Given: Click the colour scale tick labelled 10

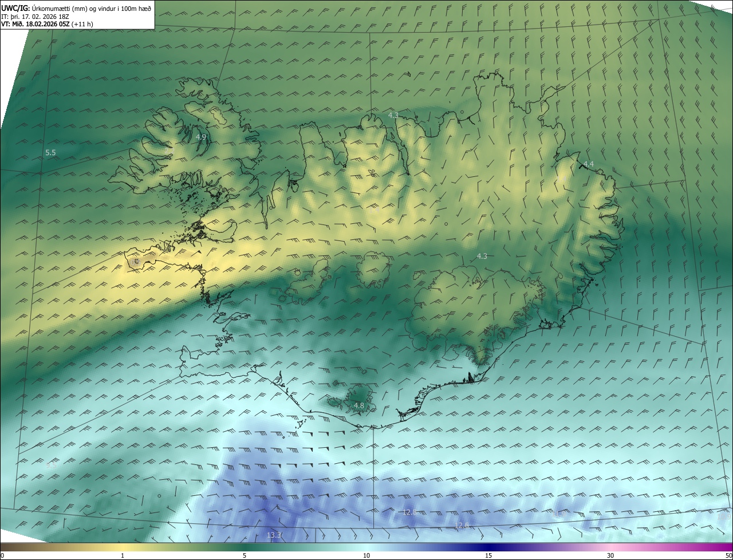Looking at the screenshot, I should pyautogui.click(x=366, y=555).
